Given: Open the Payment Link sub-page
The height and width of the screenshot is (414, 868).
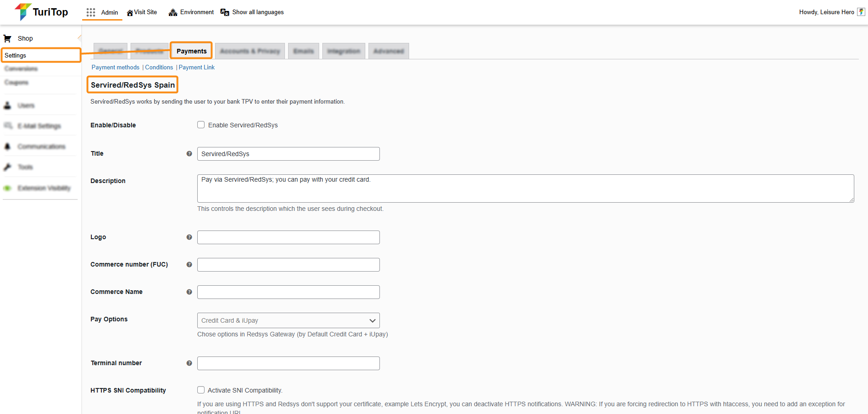Looking at the screenshot, I should tap(197, 68).
